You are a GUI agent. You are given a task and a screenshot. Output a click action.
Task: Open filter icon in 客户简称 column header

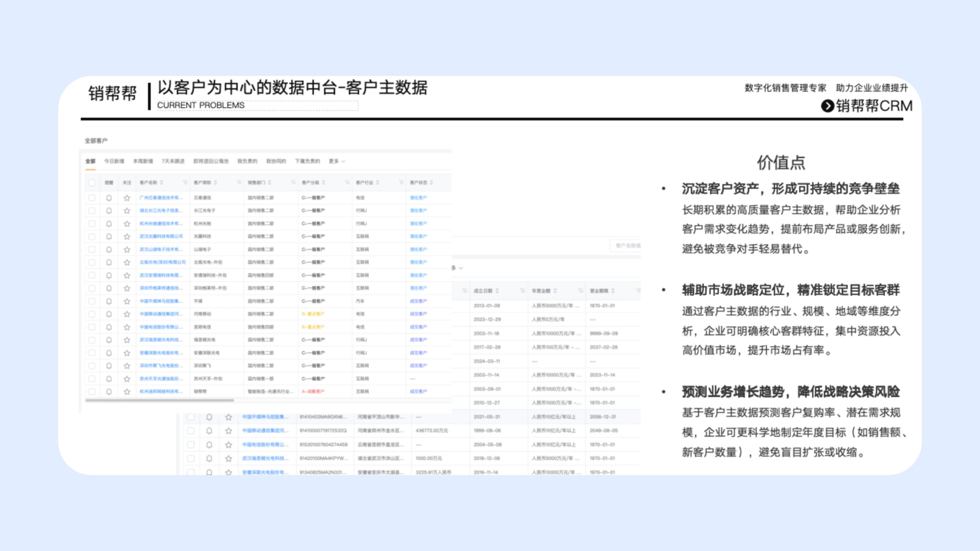tap(239, 182)
